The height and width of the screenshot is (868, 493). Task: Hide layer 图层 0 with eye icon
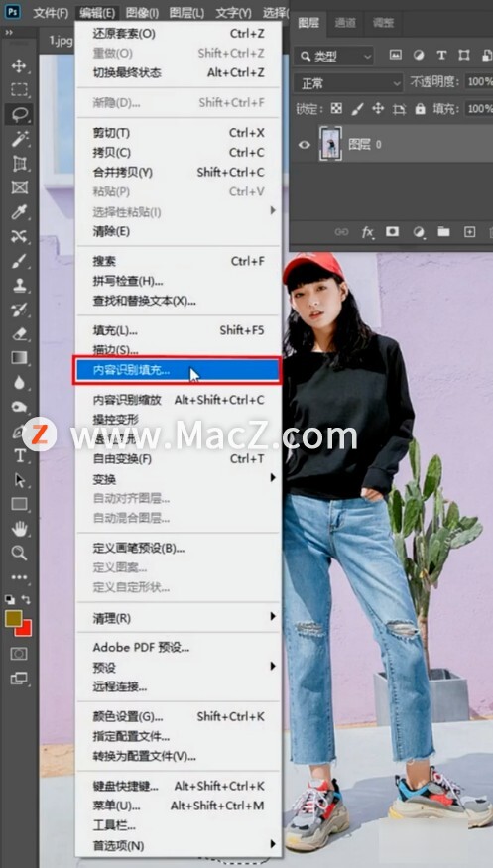304,145
